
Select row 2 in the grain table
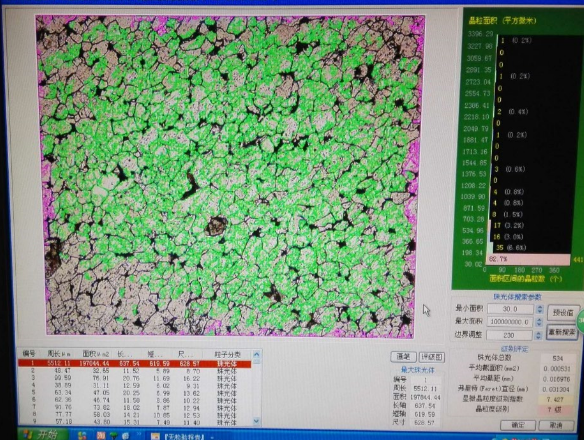pos(134,371)
